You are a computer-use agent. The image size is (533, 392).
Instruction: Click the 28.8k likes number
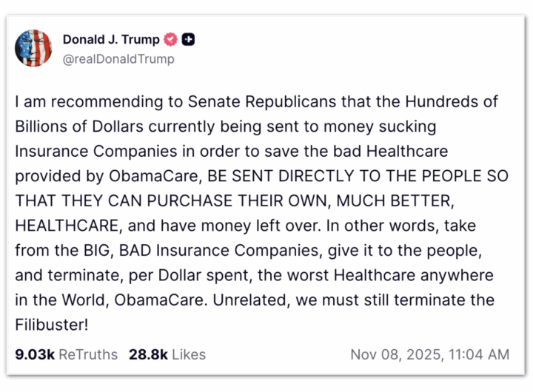[147, 354]
